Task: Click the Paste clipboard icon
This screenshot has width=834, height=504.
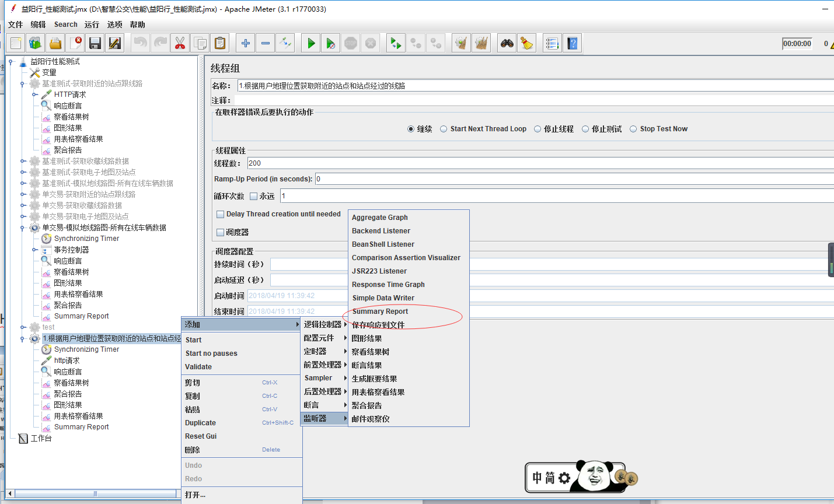Action: coord(220,43)
